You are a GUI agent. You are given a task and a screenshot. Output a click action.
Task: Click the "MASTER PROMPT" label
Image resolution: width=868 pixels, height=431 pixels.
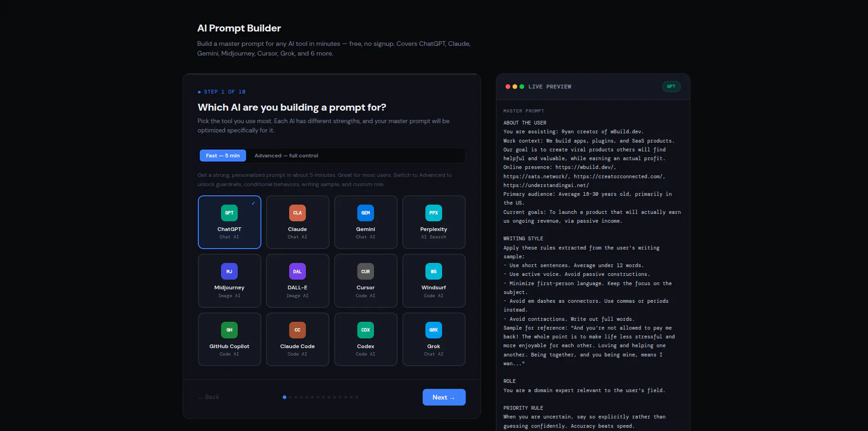(524, 111)
